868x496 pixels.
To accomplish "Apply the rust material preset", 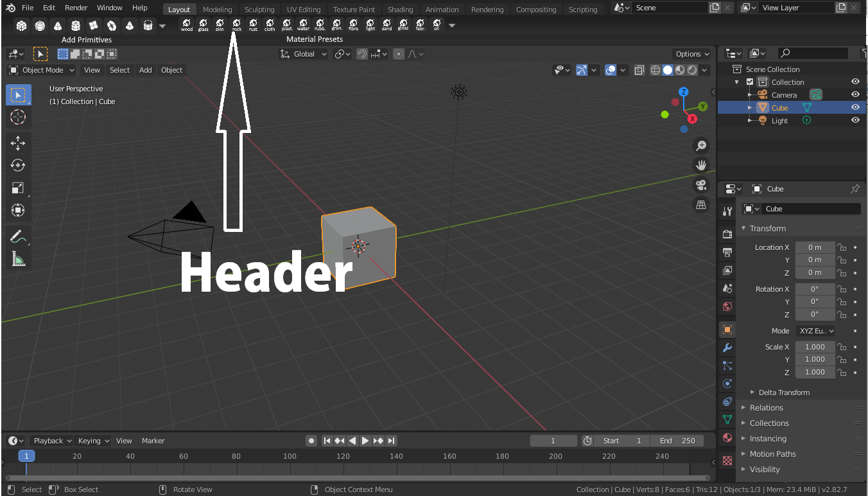I will 254,25.
